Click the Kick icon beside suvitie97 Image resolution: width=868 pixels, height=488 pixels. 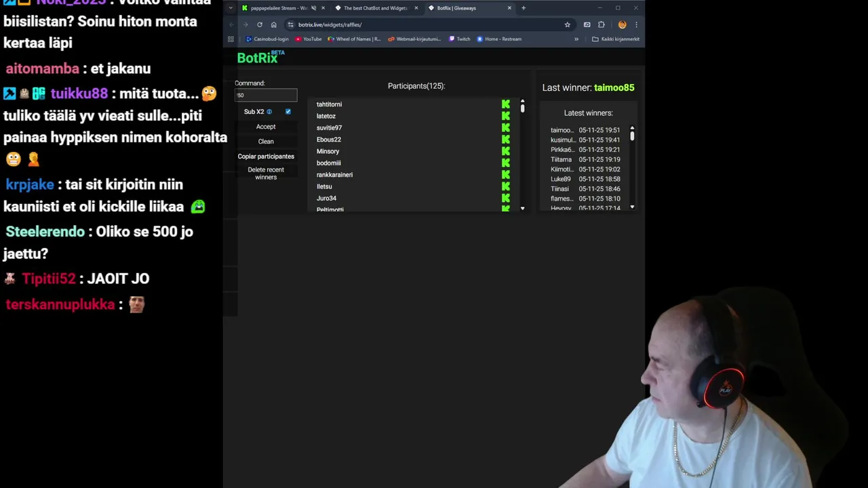coord(506,127)
